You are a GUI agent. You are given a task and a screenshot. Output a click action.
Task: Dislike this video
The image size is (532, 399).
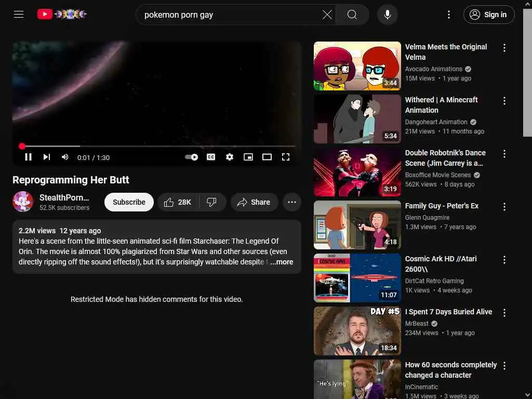[x=212, y=202]
